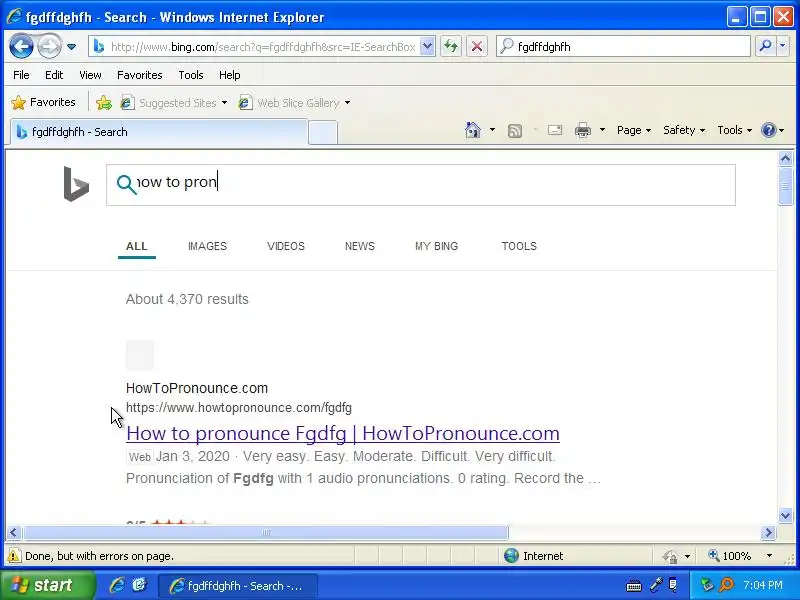Open the Windows start menu

coord(47,585)
